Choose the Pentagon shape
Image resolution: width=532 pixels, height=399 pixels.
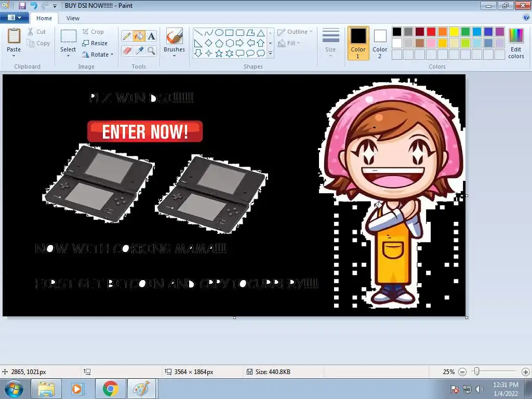point(219,43)
